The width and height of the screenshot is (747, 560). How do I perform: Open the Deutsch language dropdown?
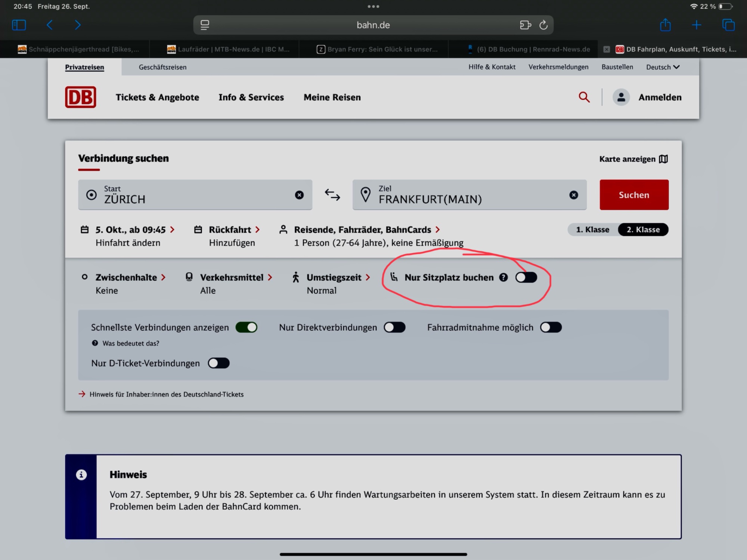663,67
